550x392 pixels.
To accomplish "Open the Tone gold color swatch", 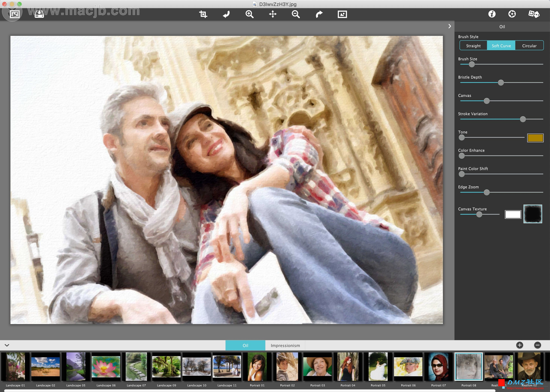I will click(x=535, y=138).
